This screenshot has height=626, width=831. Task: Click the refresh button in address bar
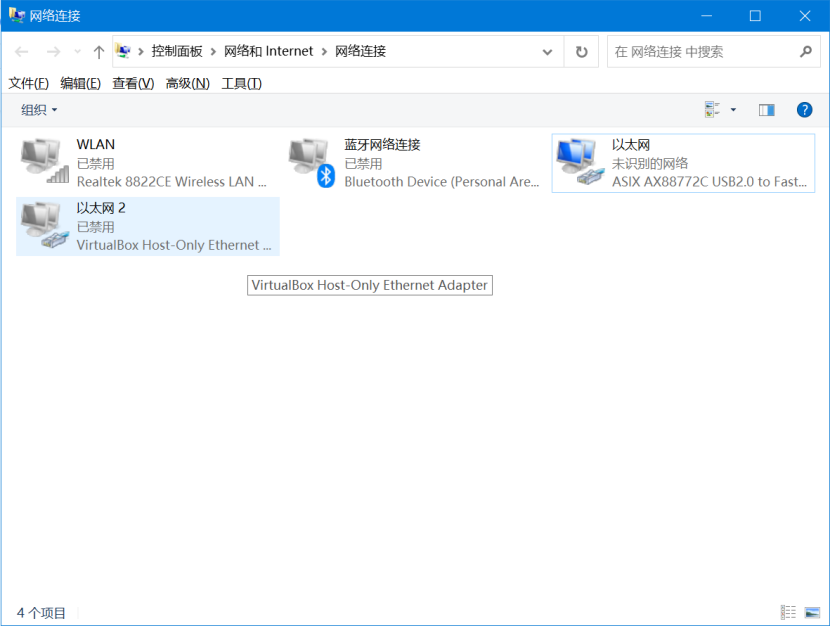tap(581, 52)
